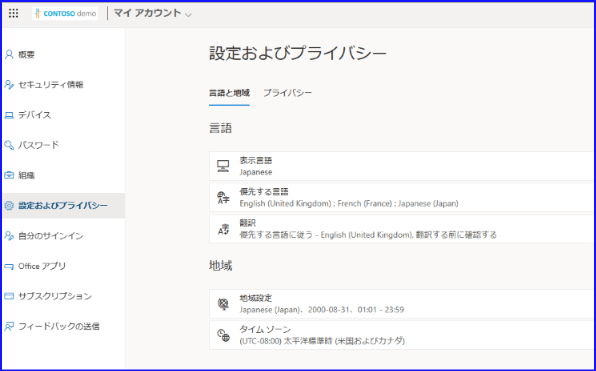Click the 表示言語 monitor icon

point(223,166)
